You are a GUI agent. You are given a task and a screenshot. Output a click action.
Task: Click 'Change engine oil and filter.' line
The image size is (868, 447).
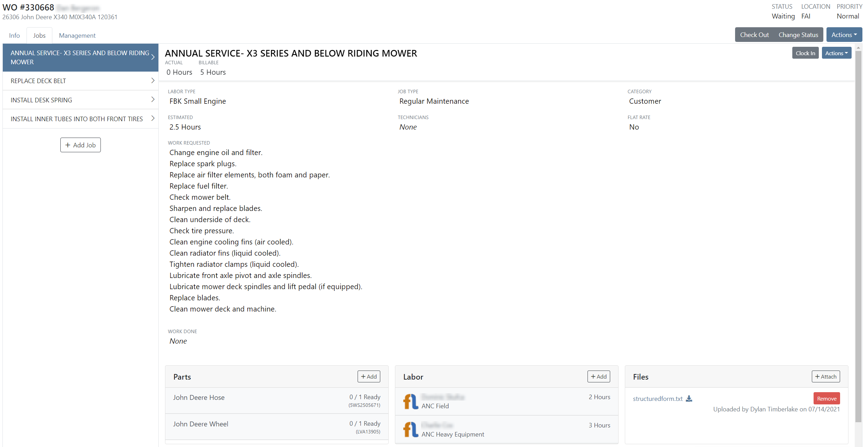coord(216,153)
